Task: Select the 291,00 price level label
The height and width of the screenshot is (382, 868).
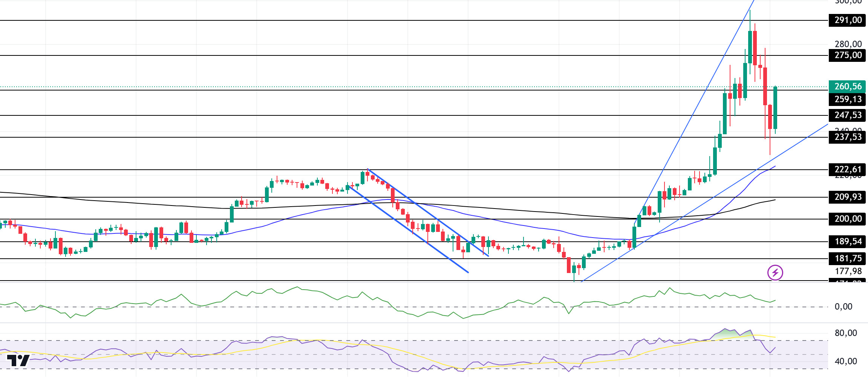Action: [x=847, y=20]
